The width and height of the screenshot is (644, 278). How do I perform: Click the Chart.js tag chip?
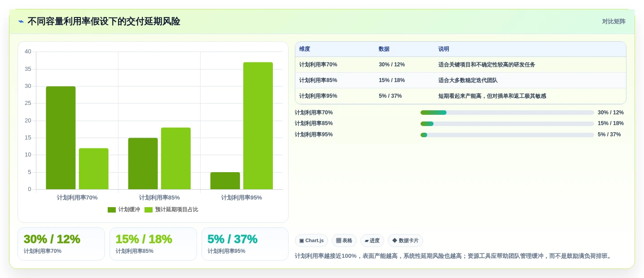311,241
